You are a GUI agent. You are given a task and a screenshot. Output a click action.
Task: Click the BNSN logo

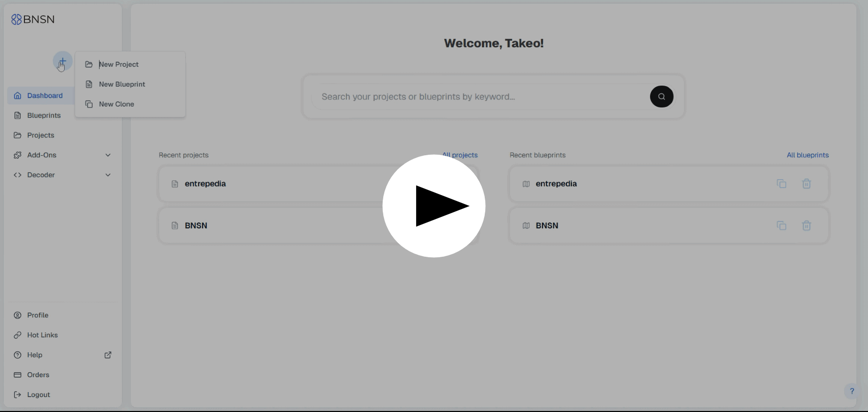(x=33, y=19)
